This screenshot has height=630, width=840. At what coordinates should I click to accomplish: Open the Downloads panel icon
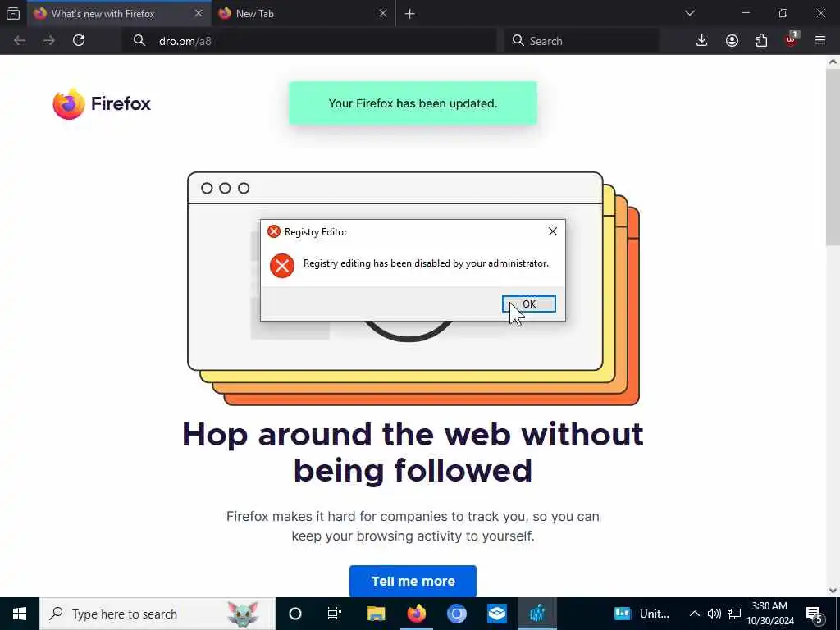(701, 41)
